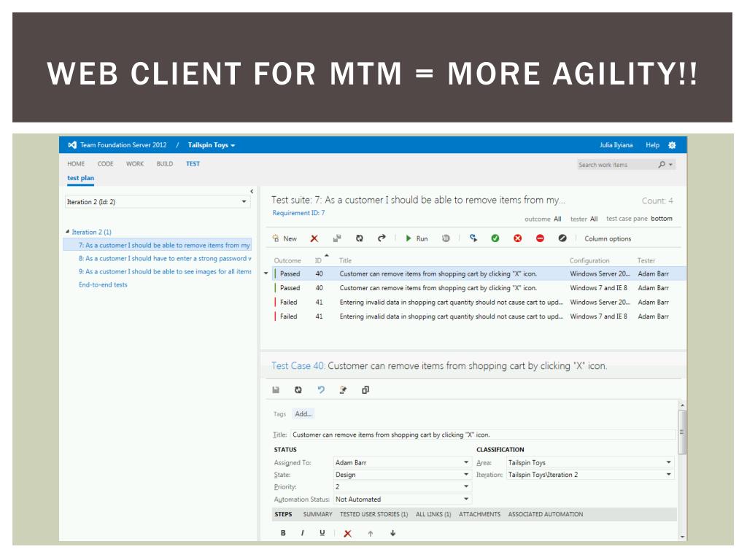
Task: Click the grayed icon right of Run
Action: 446,238
